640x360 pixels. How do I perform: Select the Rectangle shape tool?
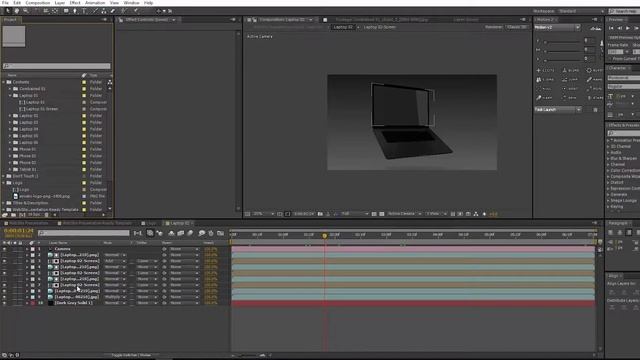point(66,11)
